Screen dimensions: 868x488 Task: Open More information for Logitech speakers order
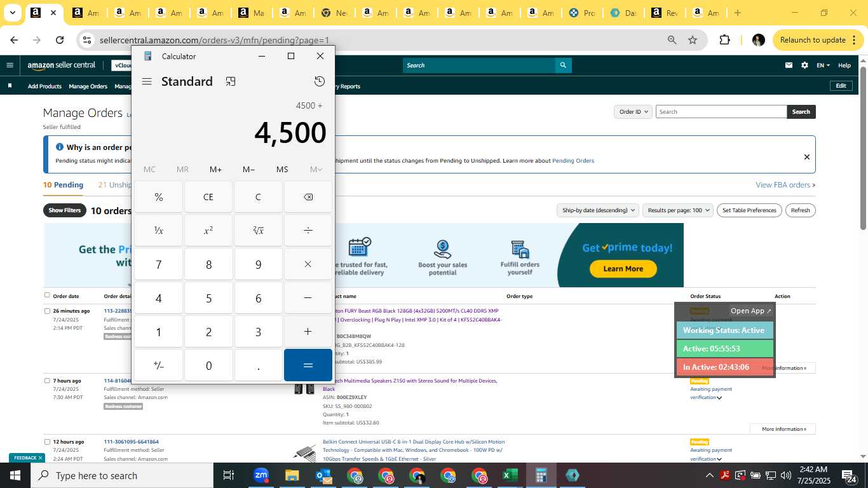pyautogui.click(x=783, y=429)
